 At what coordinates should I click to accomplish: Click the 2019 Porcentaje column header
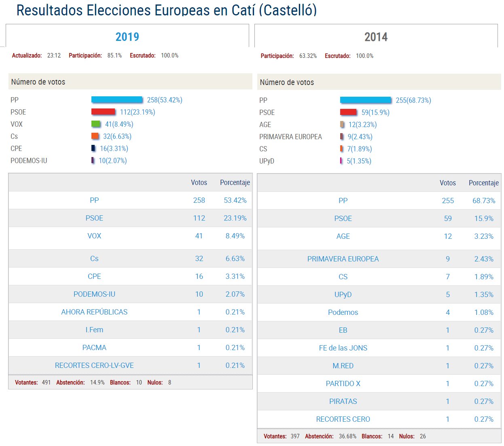pos(235,183)
